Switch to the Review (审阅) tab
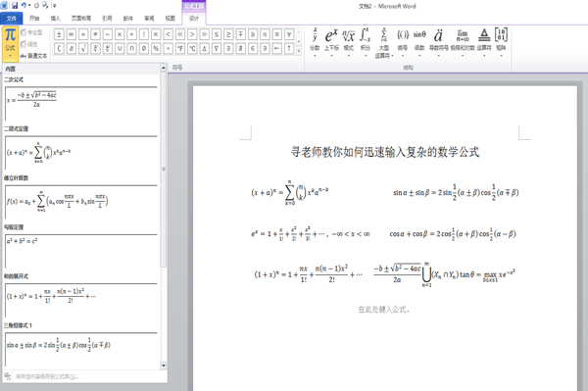 tap(149, 18)
